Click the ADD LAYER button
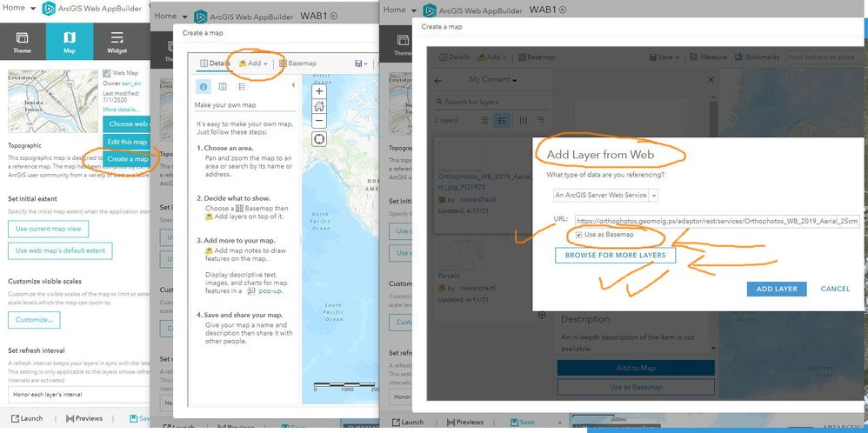Image resolution: width=868 pixels, height=433 pixels. [x=777, y=289]
